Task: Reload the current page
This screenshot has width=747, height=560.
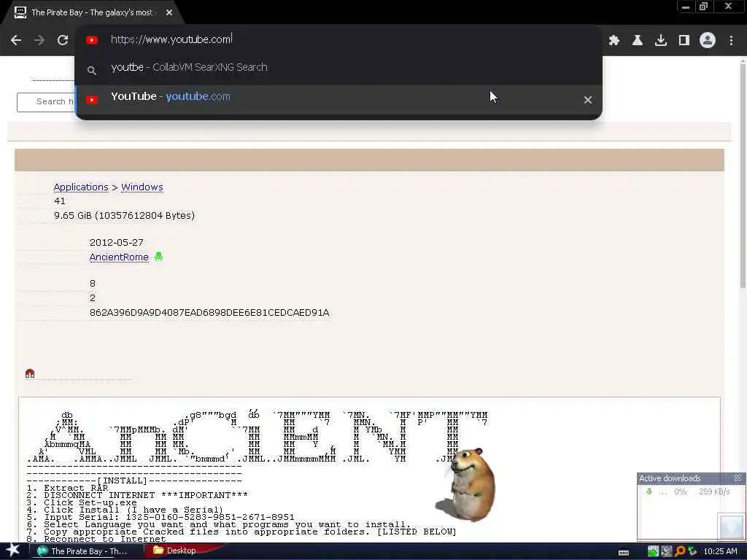Action: click(x=63, y=41)
